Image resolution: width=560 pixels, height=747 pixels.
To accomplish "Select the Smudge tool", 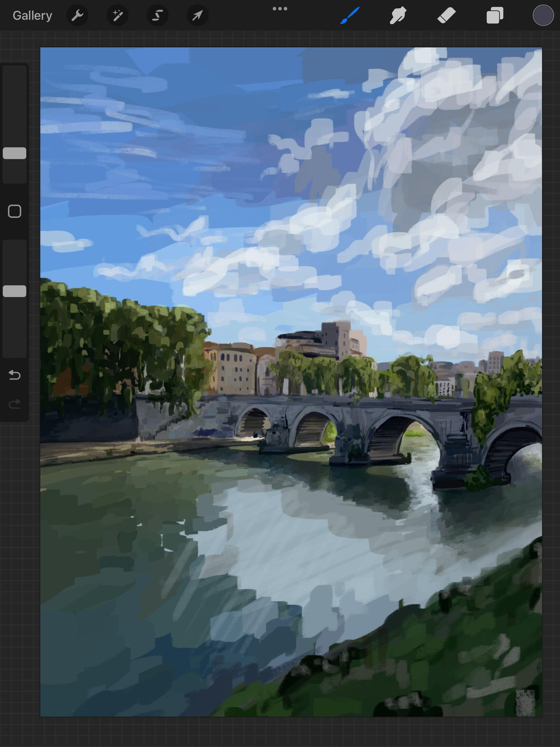I will pos(398,16).
